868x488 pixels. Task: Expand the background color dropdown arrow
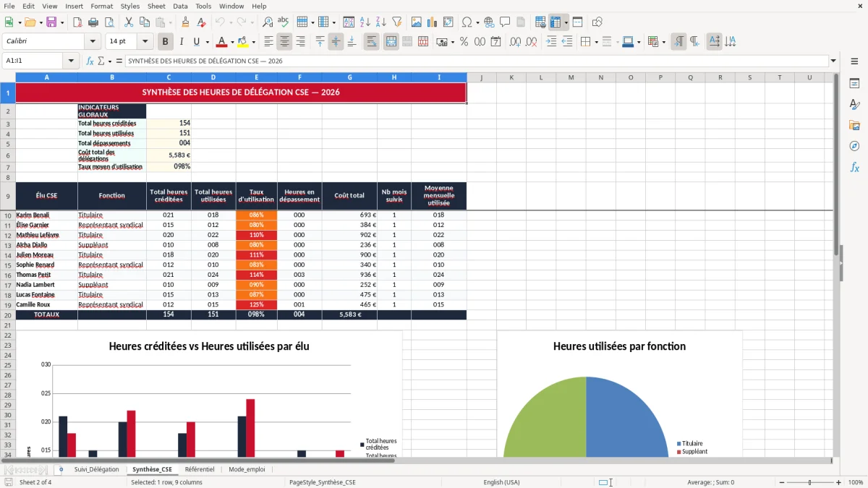click(x=253, y=42)
